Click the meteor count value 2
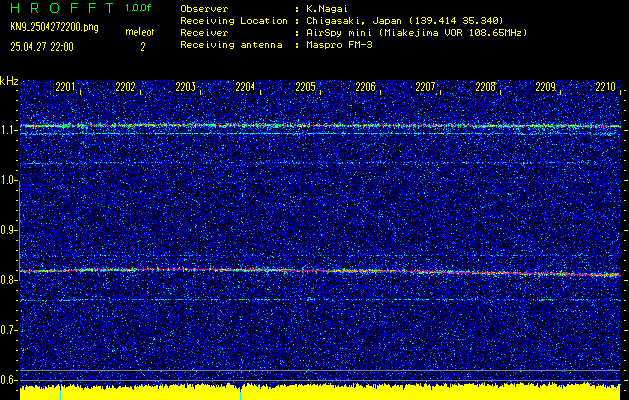Screen dimensions: 629x400 (142, 47)
